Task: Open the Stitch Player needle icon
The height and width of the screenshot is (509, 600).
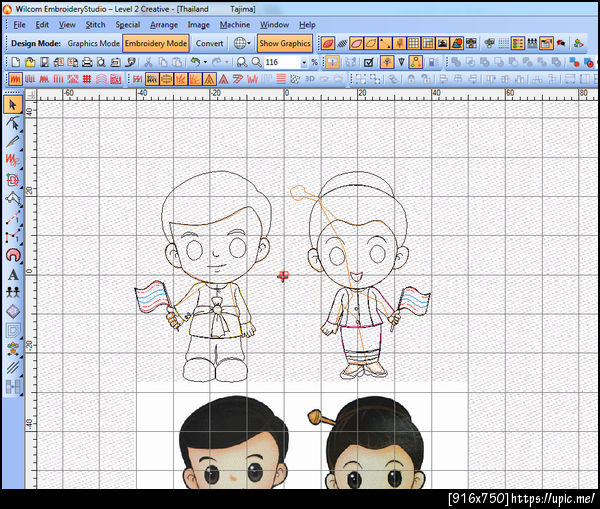Action: click(x=401, y=62)
